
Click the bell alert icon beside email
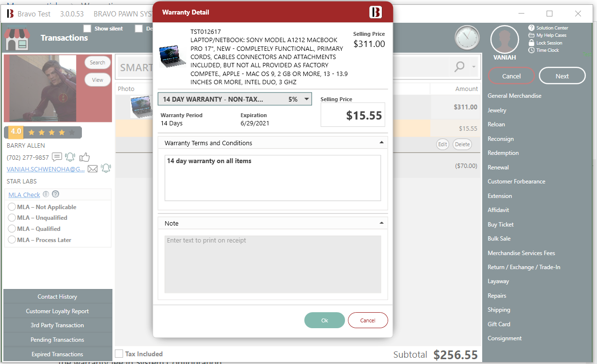106,168
